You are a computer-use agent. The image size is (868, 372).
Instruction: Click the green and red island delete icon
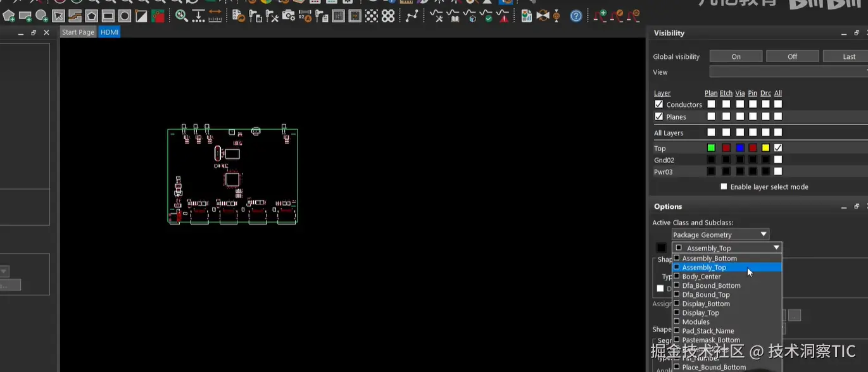pos(158,16)
